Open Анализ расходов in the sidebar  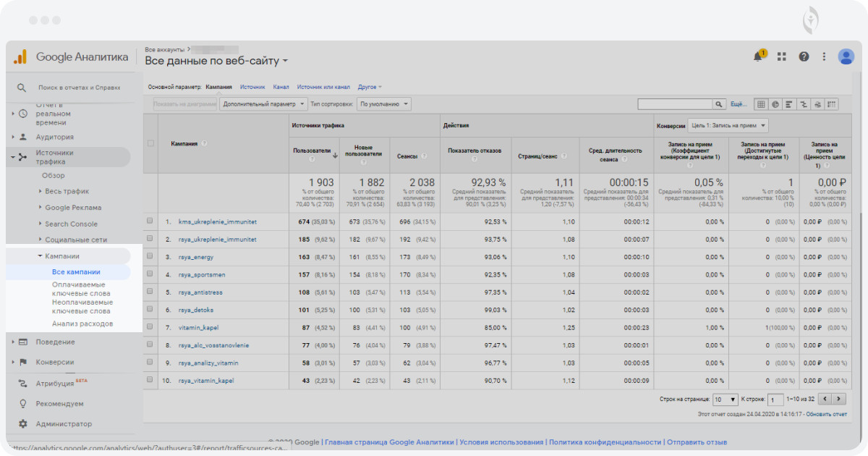(x=82, y=324)
